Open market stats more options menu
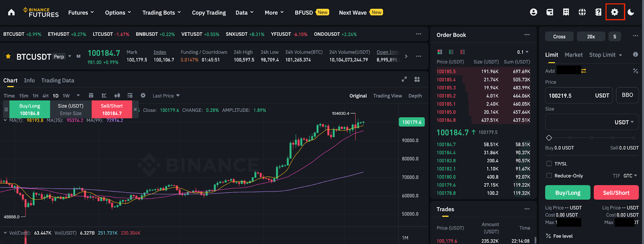 coord(419,56)
